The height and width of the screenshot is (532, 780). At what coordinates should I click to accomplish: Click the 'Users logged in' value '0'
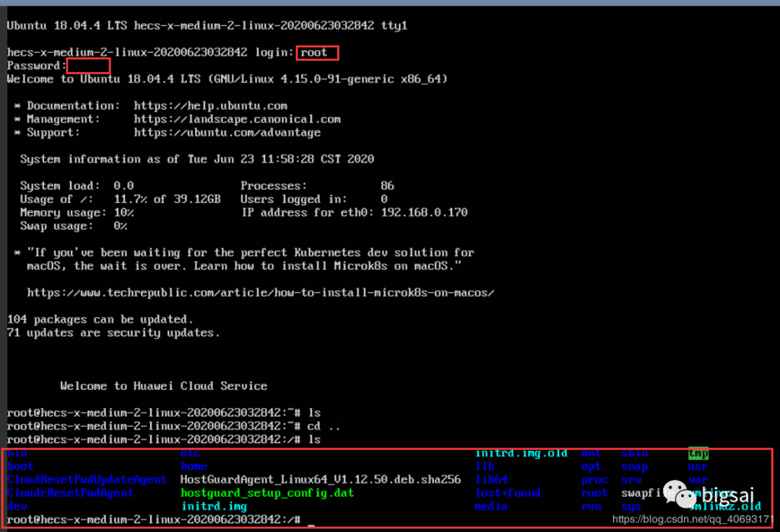384,199
